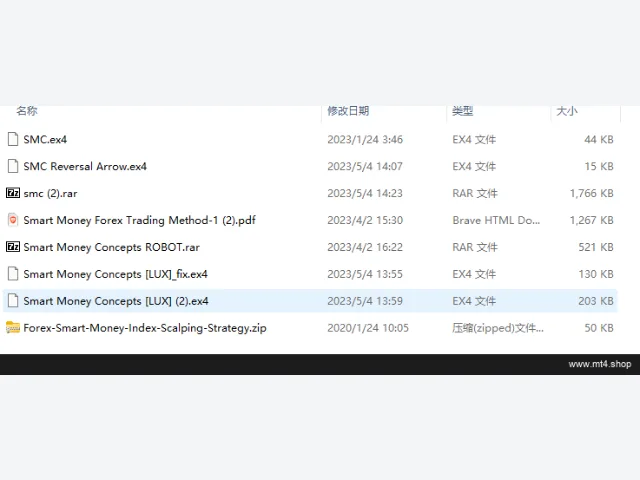This screenshot has height=480, width=640.
Task: Select Smart Money Concepts ROBOT.rar file name
Action: (x=111, y=247)
